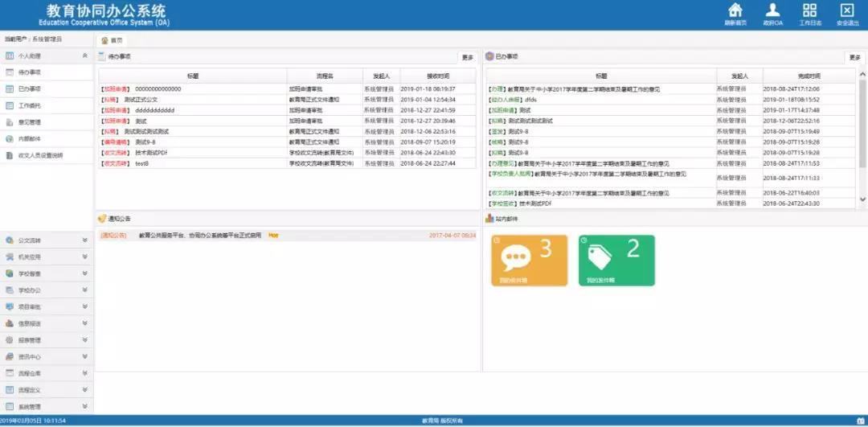Click the 2019-01-04 12:54:34 timestamp cell

[x=428, y=100]
